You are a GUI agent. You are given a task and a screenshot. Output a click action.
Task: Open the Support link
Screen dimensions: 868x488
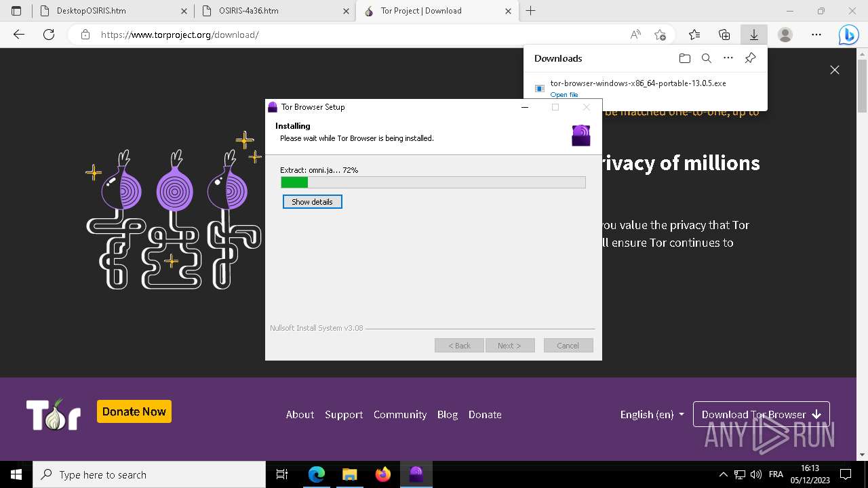[x=344, y=415]
